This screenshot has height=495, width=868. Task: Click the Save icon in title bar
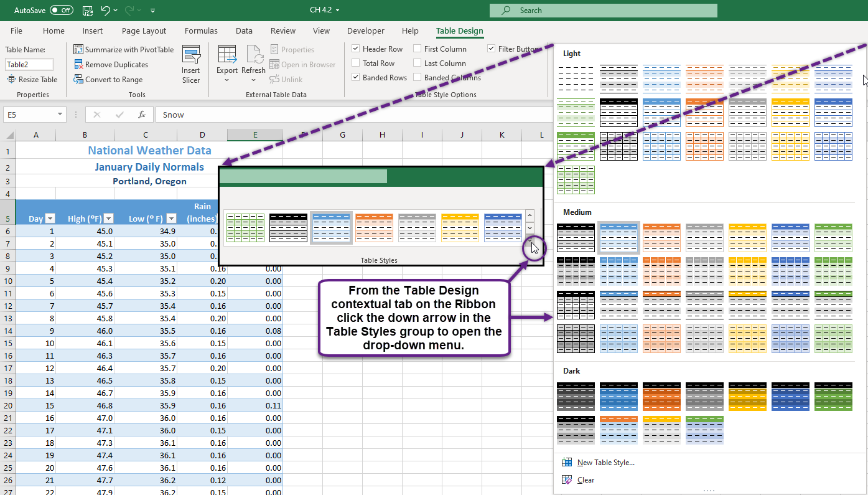pos(88,11)
